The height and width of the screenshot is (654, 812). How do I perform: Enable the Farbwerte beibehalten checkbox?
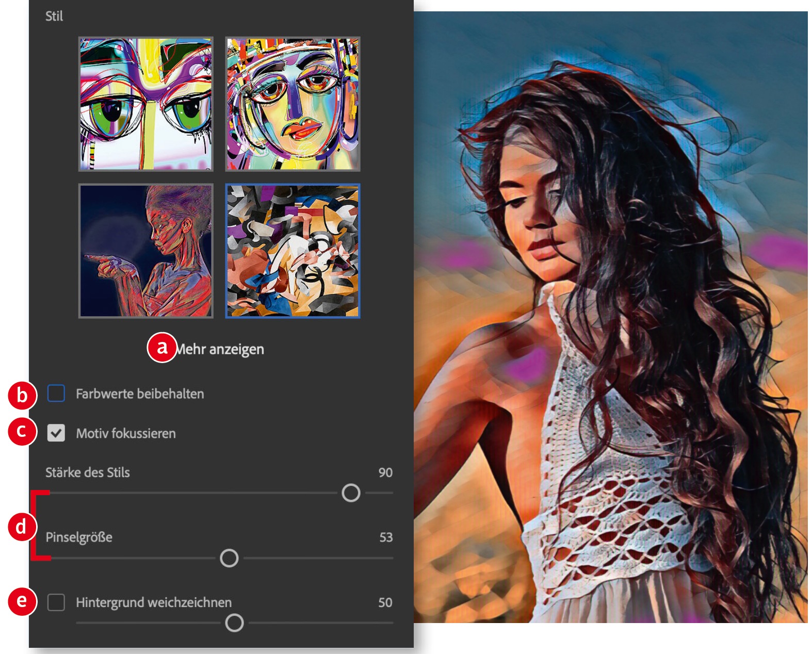pyautogui.click(x=56, y=393)
